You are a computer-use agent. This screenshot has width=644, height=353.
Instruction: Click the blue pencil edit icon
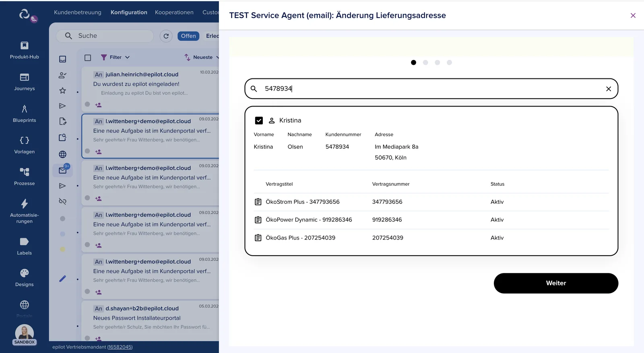[62, 279]
